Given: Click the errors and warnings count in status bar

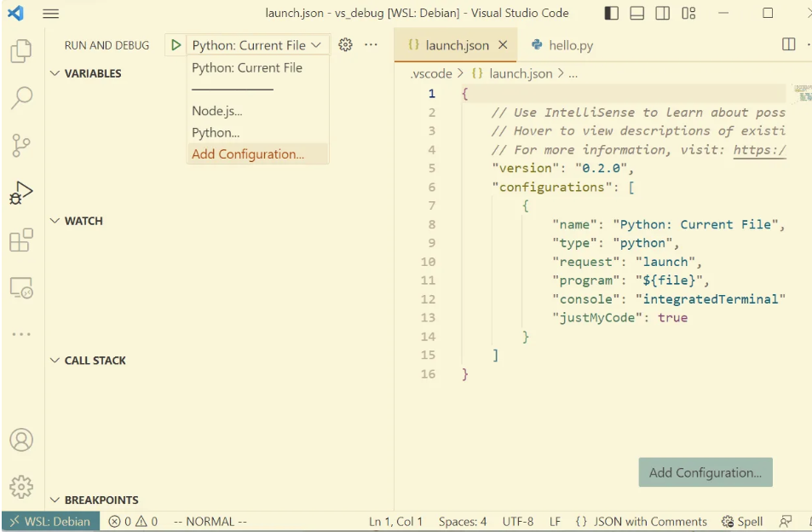Looking at the screenshot, I should [133, 522].
